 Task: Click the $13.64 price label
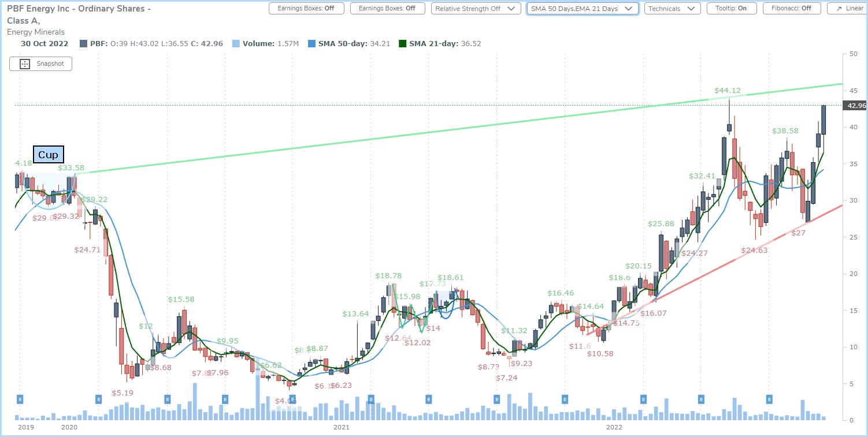click(x=355, y=313)
